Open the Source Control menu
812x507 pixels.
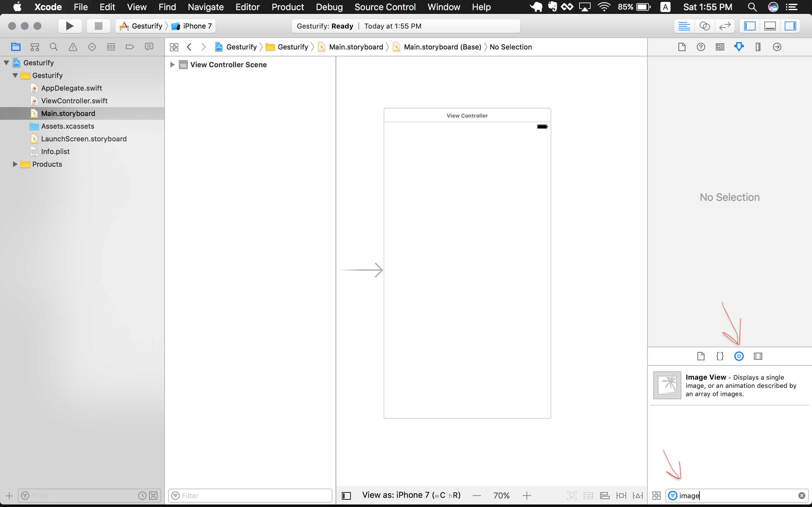tap(385, 7)
